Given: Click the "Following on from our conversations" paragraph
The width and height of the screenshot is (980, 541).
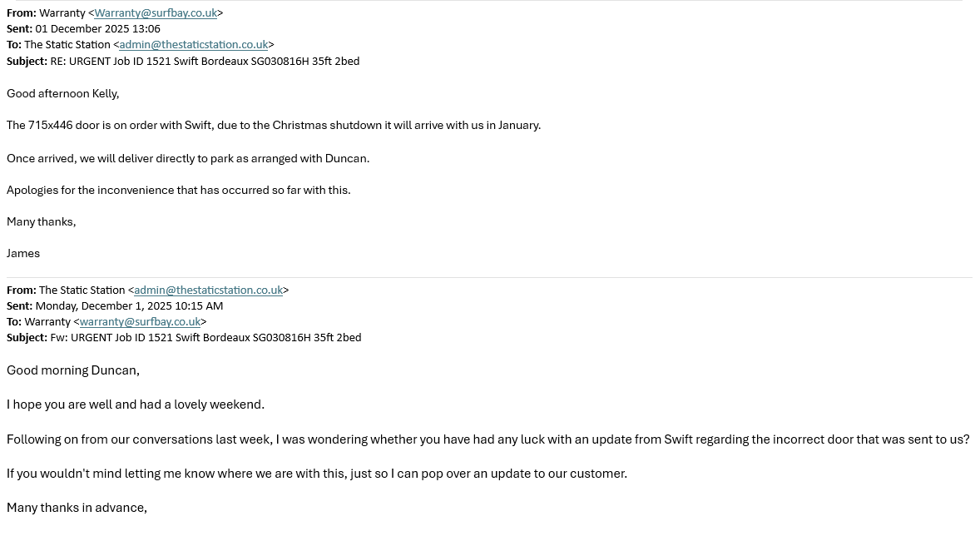Looking at the screenshot, I should (x=488, y=439).
